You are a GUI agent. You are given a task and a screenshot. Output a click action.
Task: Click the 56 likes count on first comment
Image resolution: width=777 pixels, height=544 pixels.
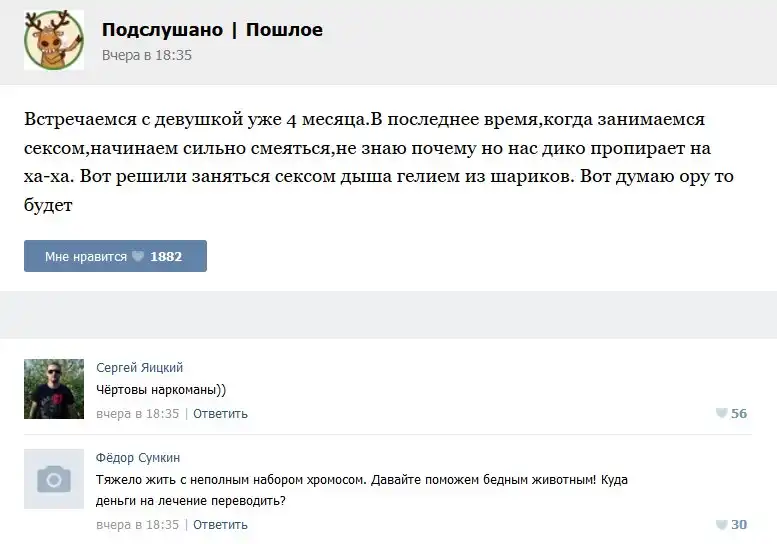[739, 413]
